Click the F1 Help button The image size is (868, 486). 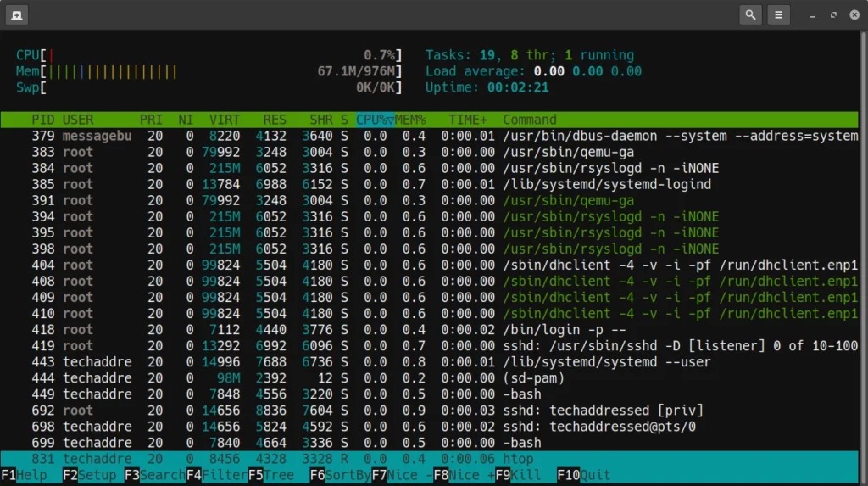24,475
